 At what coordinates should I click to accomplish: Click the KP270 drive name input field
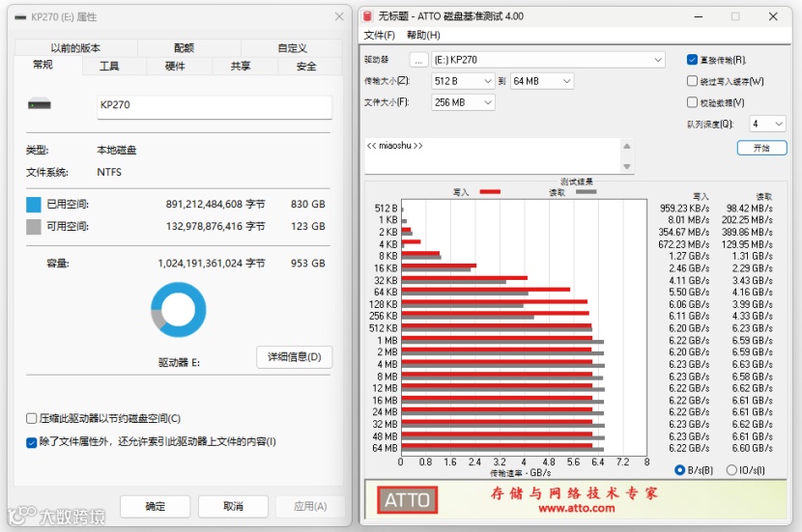[x=215, y=107]
